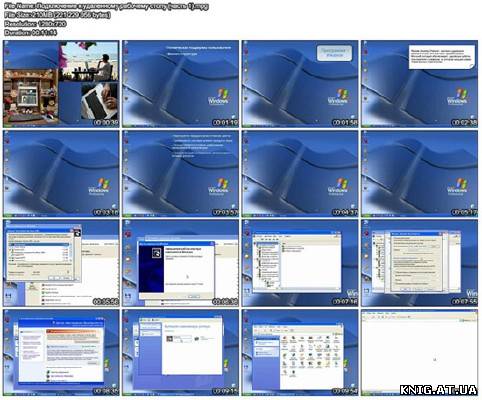Open the thumbnail stamped 00:01:19
Image resolution: width=482 pixels, height=400 pixels.
pos(180,84)
